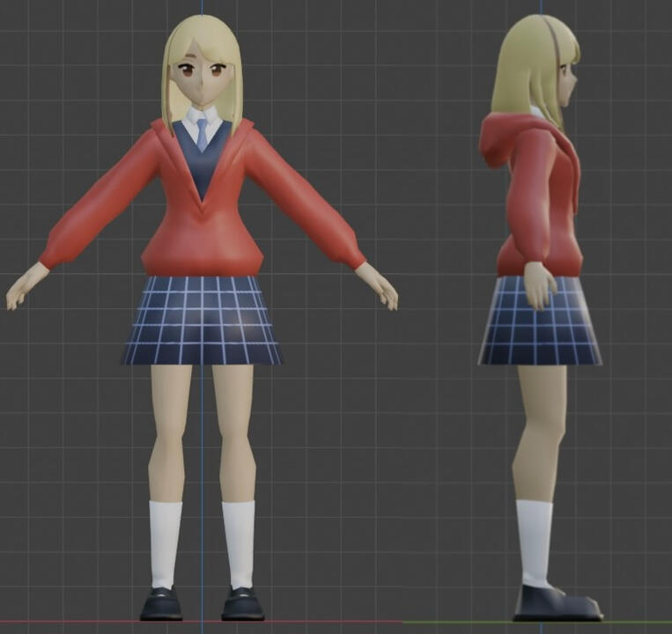
Task: Click the side-view character's plaid skirt
Action: 540,321
